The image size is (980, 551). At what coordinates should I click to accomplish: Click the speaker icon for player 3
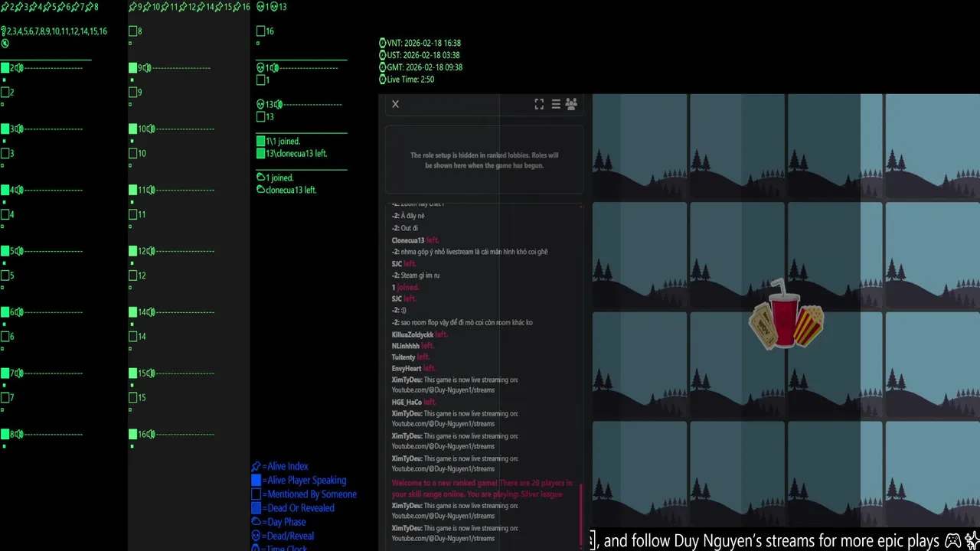point(19,129)
